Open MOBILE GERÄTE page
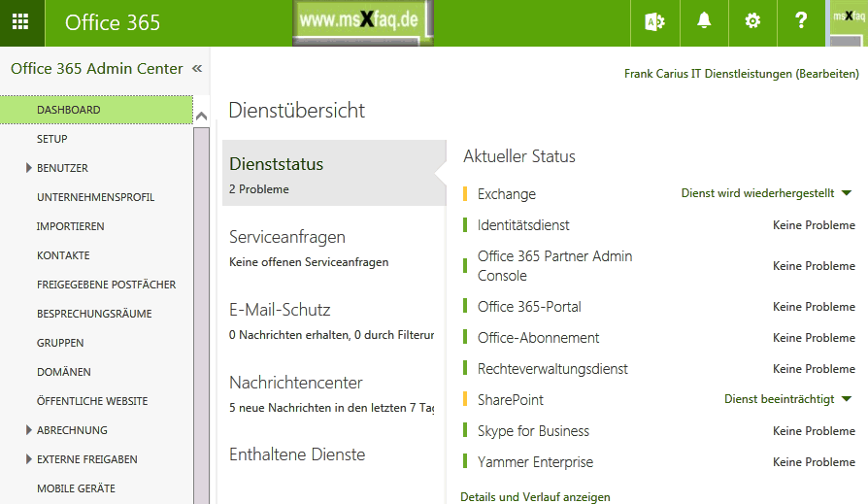The width and height of the screenshot is (868, 504). click(x=77, y=488)
